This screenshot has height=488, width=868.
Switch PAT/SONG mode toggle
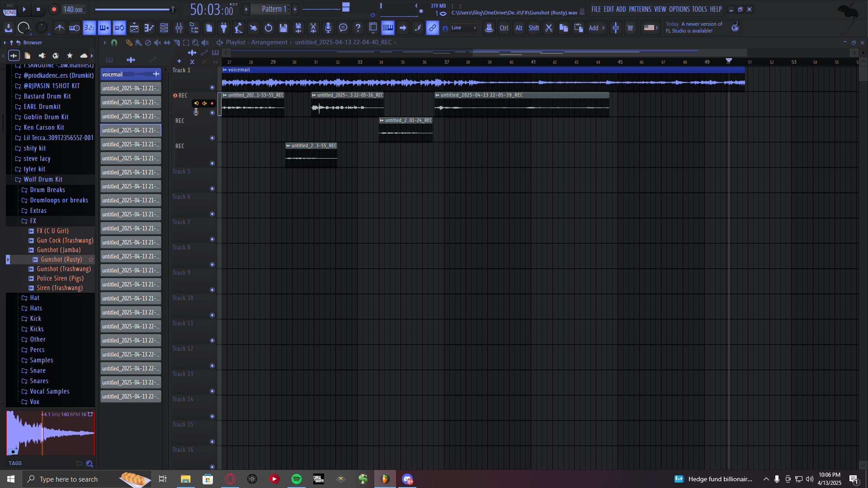coord(9,9)
